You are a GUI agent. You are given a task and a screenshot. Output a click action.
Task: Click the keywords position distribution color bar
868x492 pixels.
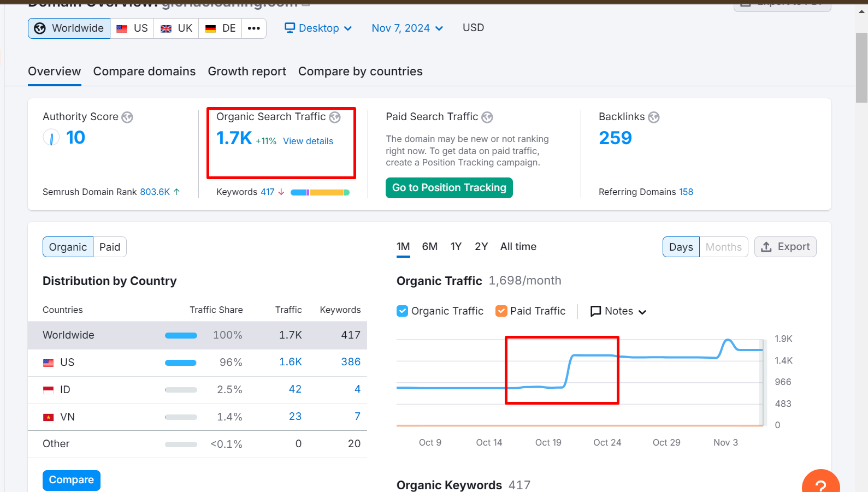tap(320, 192)
